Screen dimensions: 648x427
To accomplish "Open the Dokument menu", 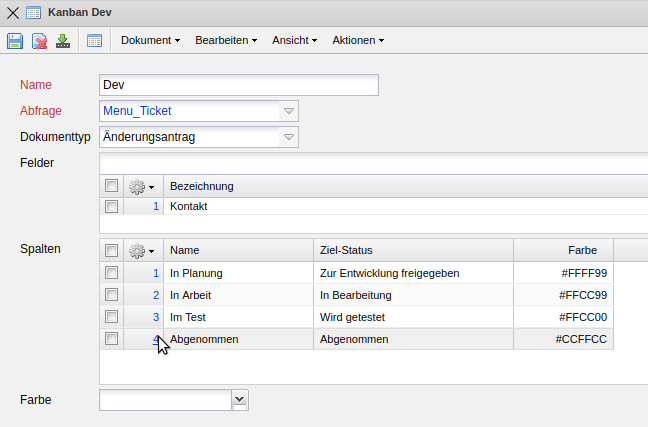I will click(150, 41).
